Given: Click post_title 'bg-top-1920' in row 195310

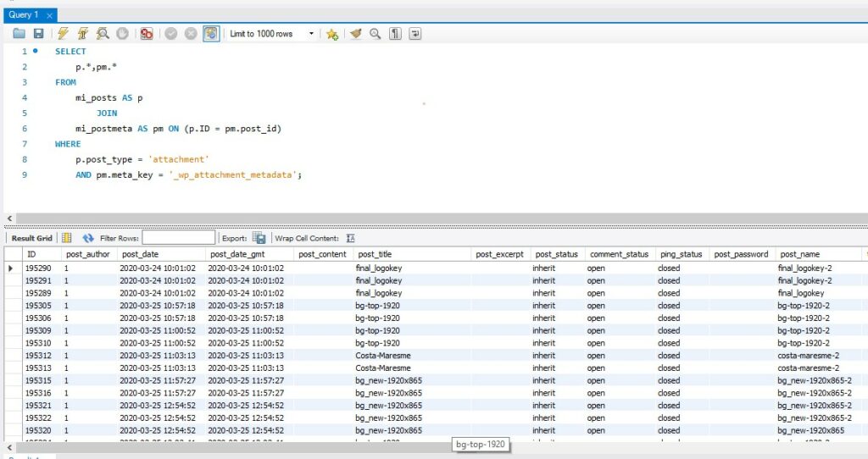Looking at the screenshot, I should [x=377, y=344].
